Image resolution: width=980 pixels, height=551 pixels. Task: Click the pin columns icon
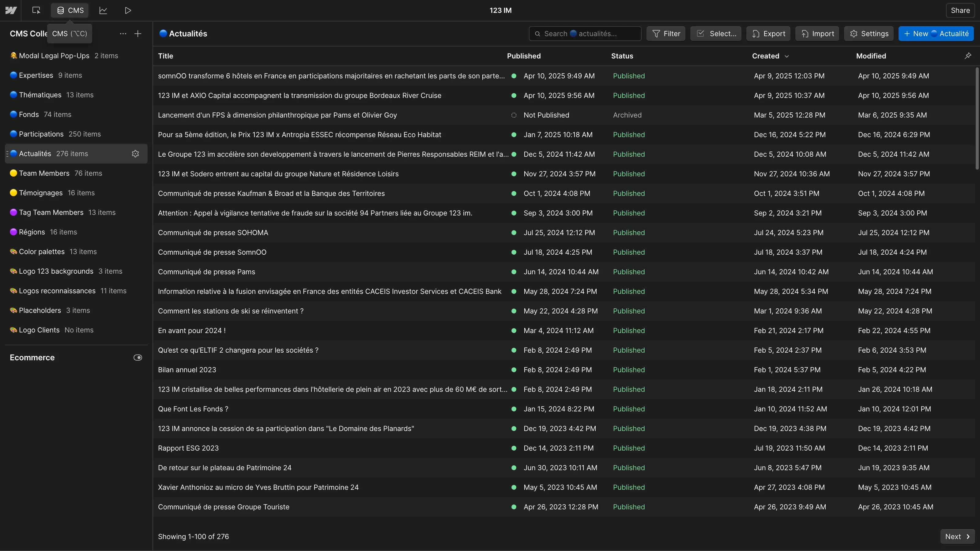tap(968, 56)
